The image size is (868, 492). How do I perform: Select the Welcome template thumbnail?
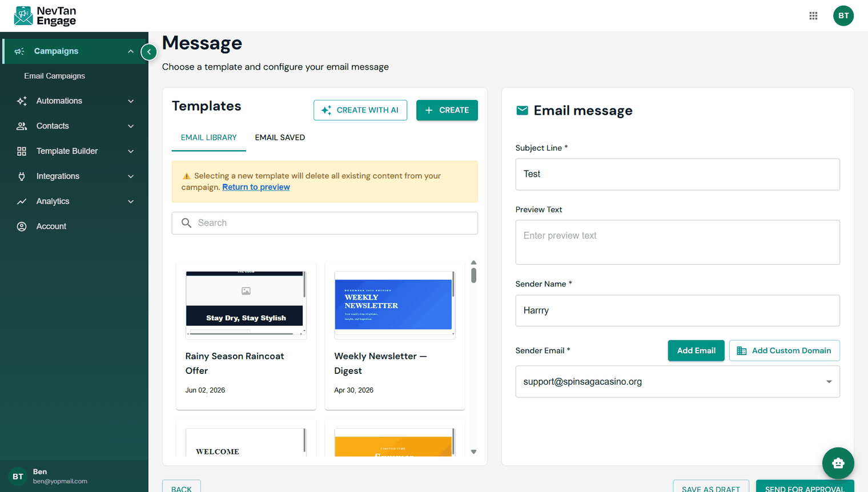click(x=246, y=442)
